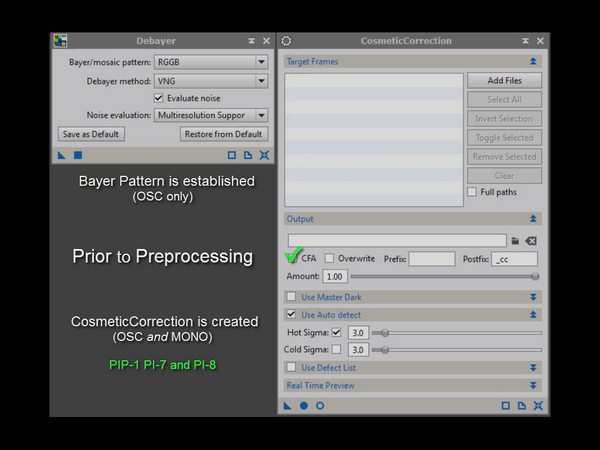Screen dimensions: 600x450
Task: Apply Debayer with the square icon
Action: (x=78, y=155)
